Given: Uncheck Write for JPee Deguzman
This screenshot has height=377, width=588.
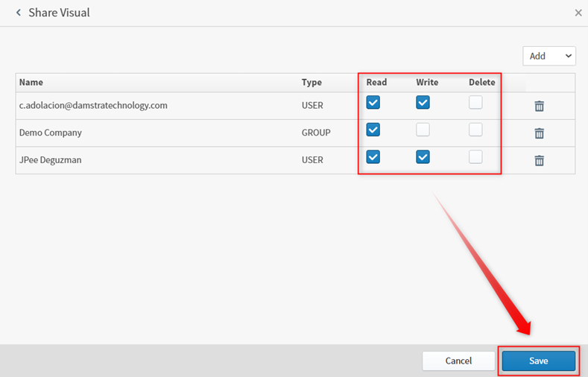Looking at the screenshot, I should coord(423,157).
